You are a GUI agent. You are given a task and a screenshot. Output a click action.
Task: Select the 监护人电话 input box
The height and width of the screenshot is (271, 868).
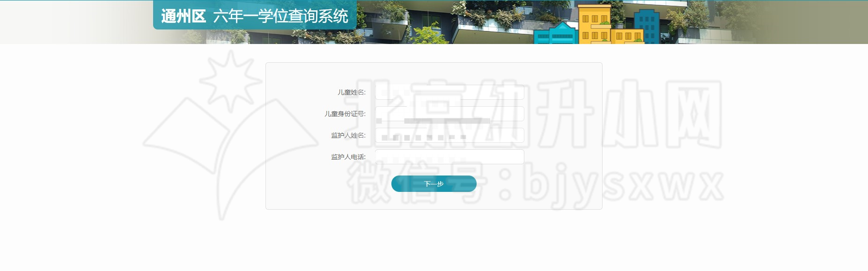449,157
